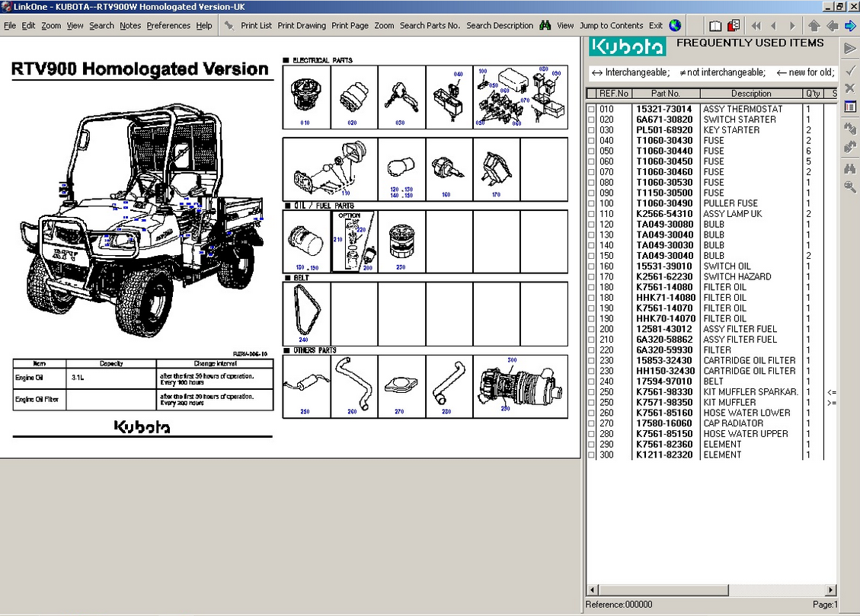860x616 pixels.
Task: Click the Part No. column header
Action: (x=665, y=94)
